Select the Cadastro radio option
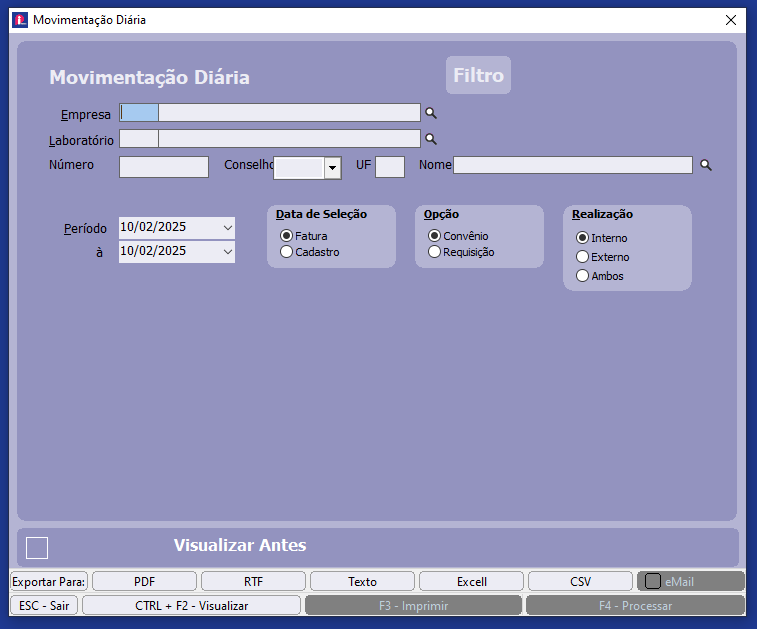The width and height of the screenshot is (757, 629). (x=287, y=252)
